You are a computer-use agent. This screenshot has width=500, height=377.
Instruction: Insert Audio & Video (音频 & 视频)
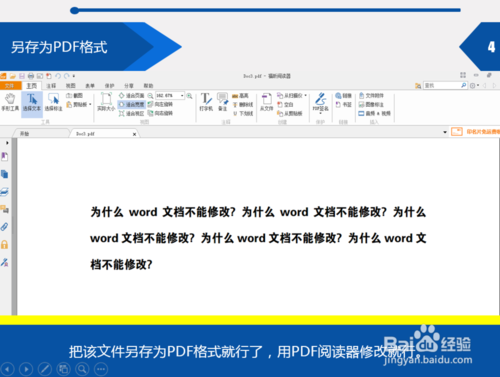click(x=374, y=114)
